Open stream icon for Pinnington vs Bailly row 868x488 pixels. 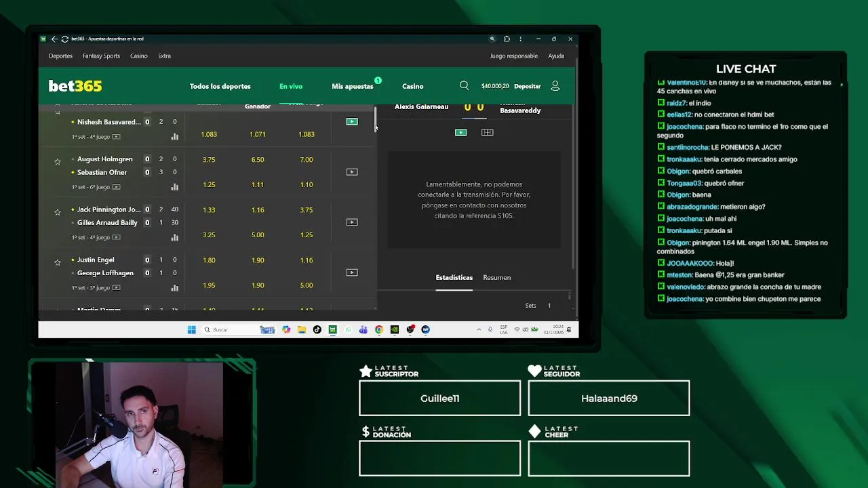(351, 222)
